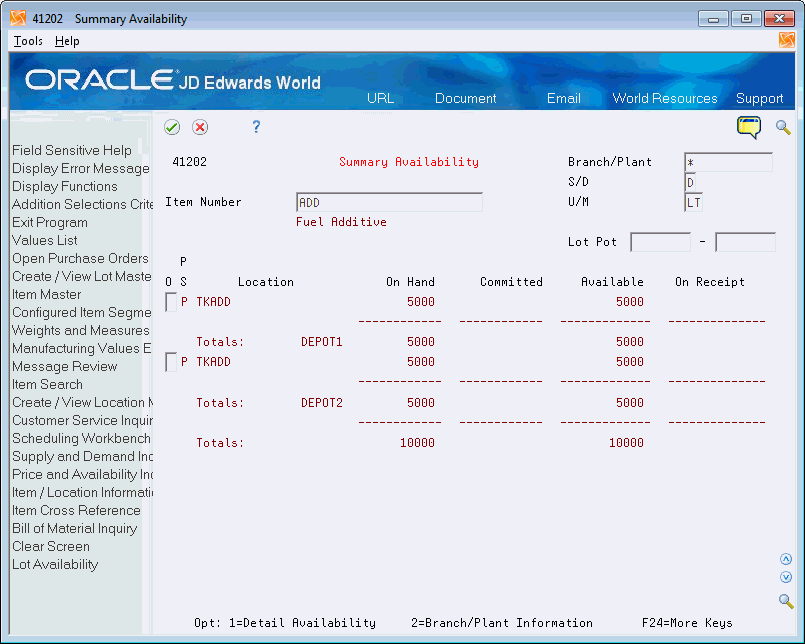The width and height of the screenshot is (805, 644).
Task: Open help with the blue question mark
Action: coord(256,127)
